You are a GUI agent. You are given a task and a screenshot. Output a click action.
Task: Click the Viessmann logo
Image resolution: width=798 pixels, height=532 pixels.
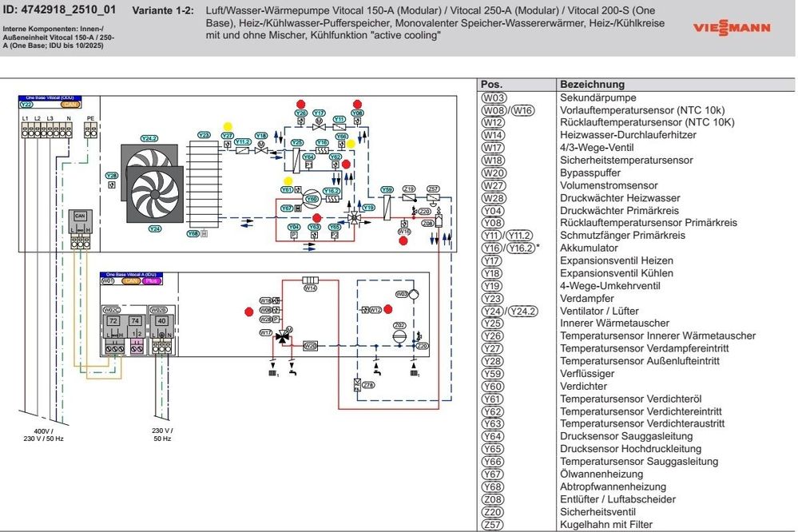click(731, 26)
